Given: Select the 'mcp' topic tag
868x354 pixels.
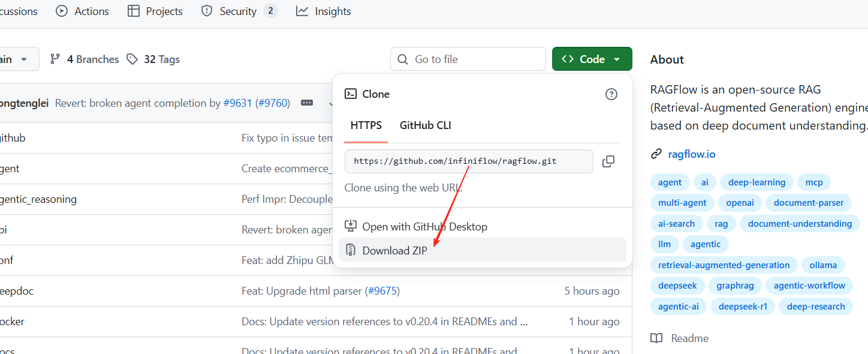Looking at the screenshot, I should pyautogui.click(x=814, y=182).
